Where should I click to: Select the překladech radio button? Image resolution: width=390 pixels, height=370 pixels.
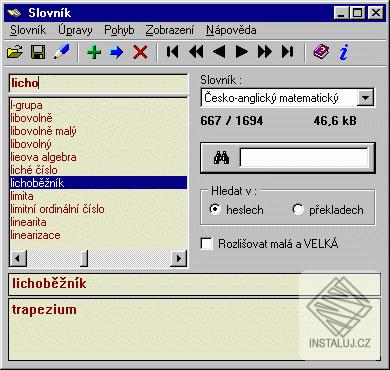pos(298,209)
